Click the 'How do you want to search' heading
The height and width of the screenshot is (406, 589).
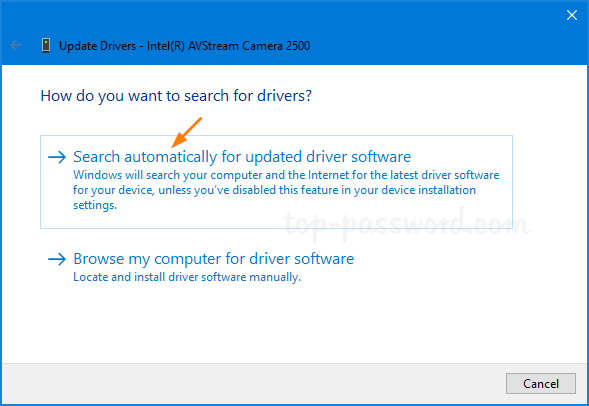point(176,96)
